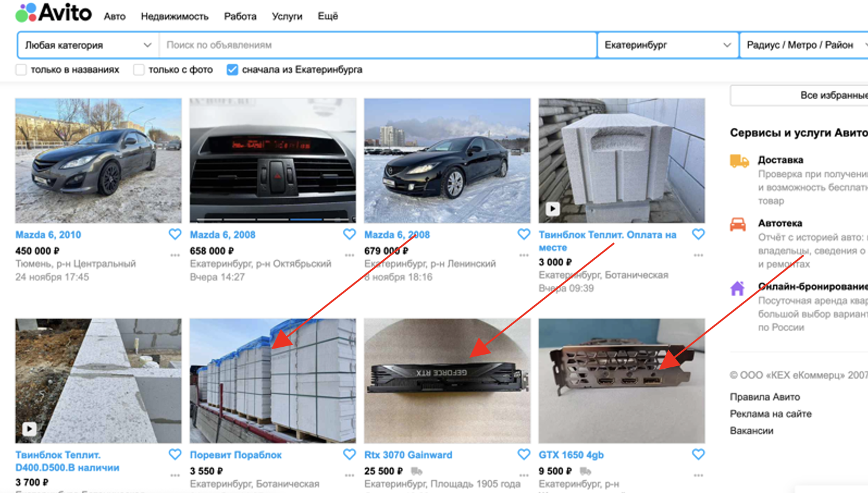Open more options for the 658 000 ₽ Mazda

coord(349,256)
